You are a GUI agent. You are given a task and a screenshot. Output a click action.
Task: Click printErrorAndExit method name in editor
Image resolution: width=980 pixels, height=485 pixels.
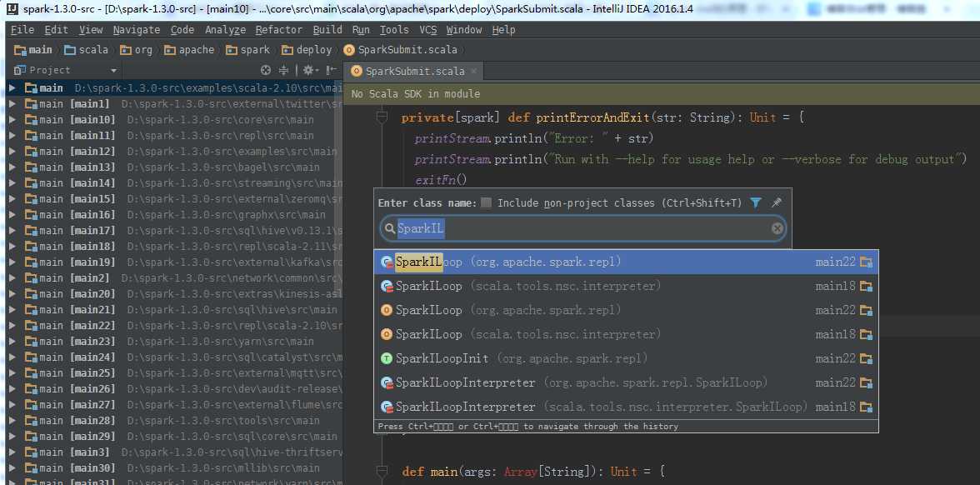point(593,117)
